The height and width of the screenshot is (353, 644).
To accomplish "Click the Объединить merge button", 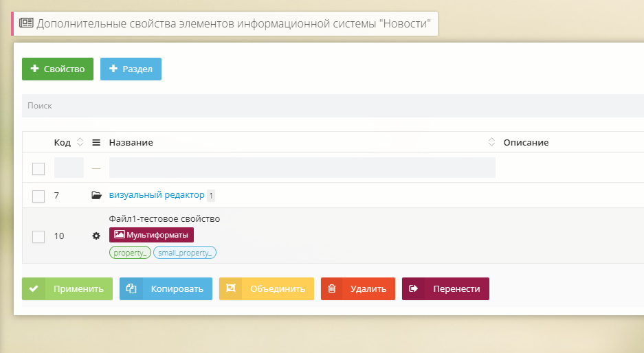I will pos(267,289).
